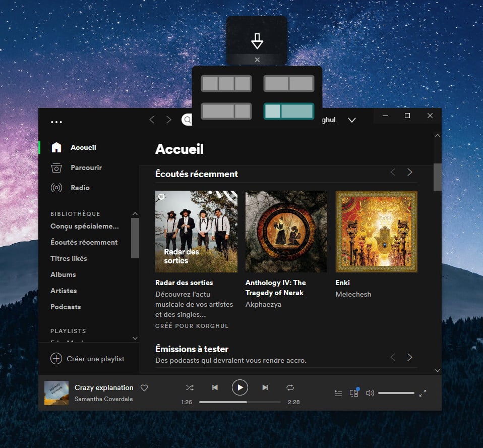Select the two equal columns layout
The width and height of the screenshot is (483, 448).
point(289,84)
